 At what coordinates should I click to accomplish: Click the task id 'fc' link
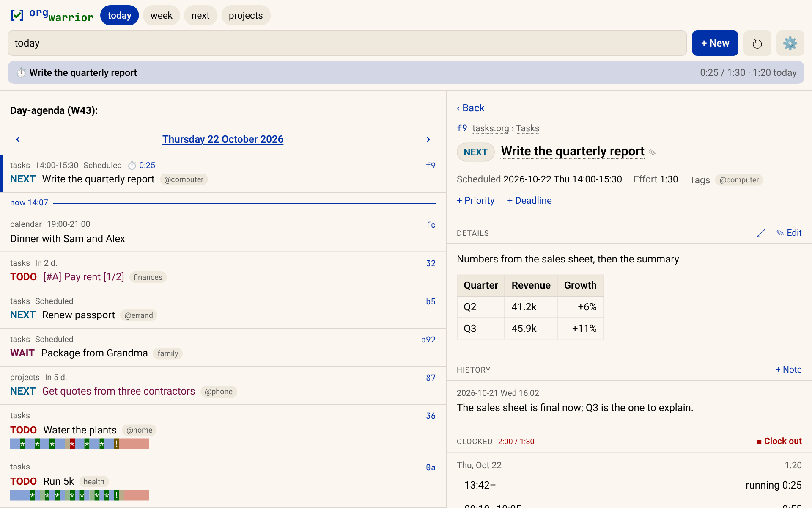pyautogui.click(x=431, y=225)
